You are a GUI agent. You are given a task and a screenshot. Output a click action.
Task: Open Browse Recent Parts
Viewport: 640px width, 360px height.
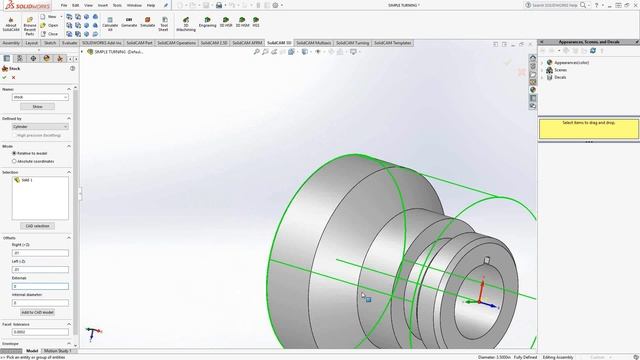tap(30, 26)
